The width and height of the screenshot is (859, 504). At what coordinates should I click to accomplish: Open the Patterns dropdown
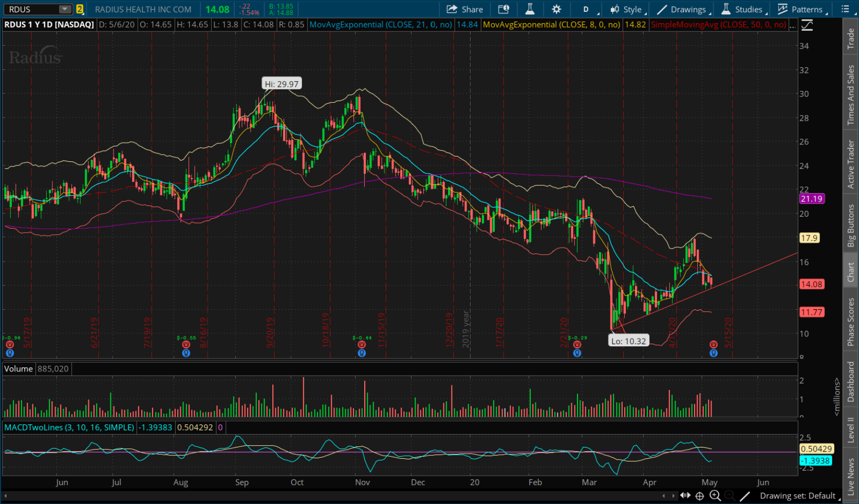(x=802, y=9)
